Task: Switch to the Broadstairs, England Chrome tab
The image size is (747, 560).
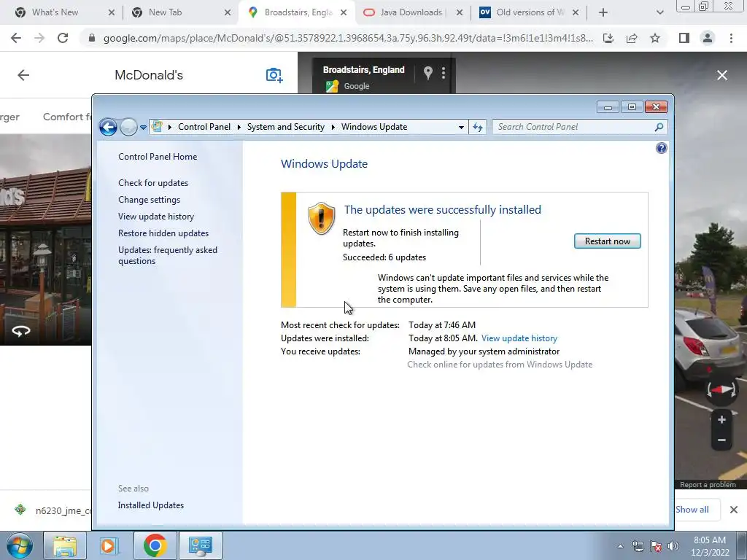Action: click(298, 12)
